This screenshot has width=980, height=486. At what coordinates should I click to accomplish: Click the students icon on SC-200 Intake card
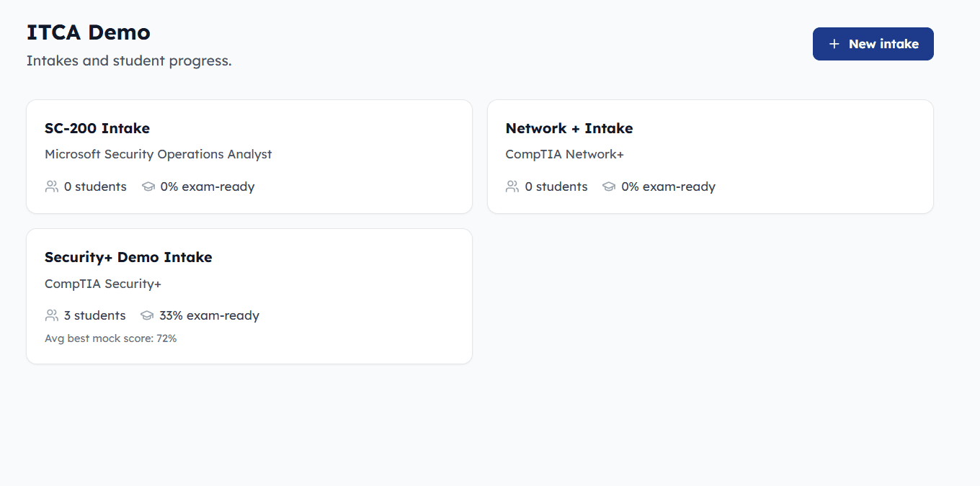click(x=51, y=186)
